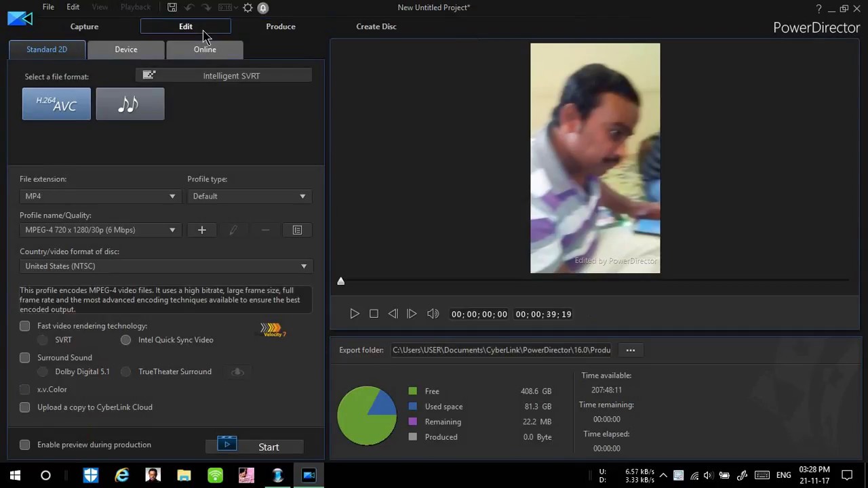This screenshot has width=868, height=488.
Task: Open Internet Explorer from taskbar
Action: tap(121, 475)
